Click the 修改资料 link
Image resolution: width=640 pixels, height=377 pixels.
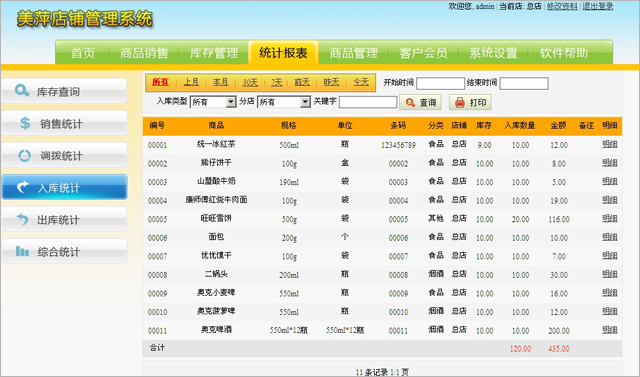562,6
